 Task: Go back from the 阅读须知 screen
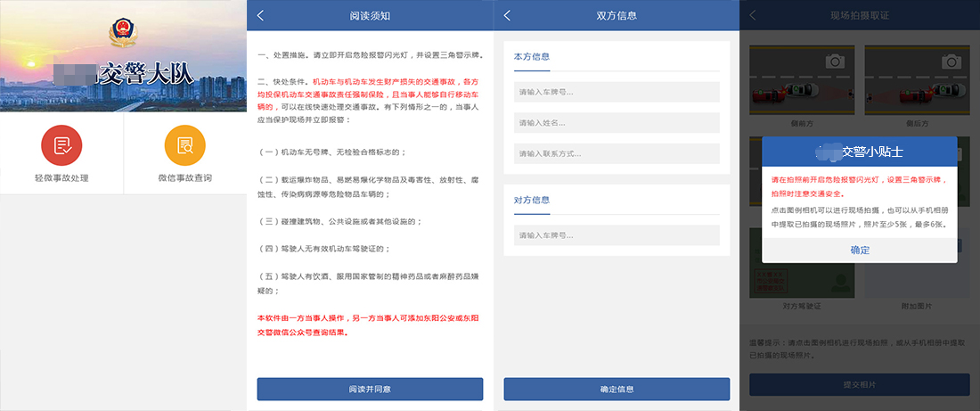(260, 15)
